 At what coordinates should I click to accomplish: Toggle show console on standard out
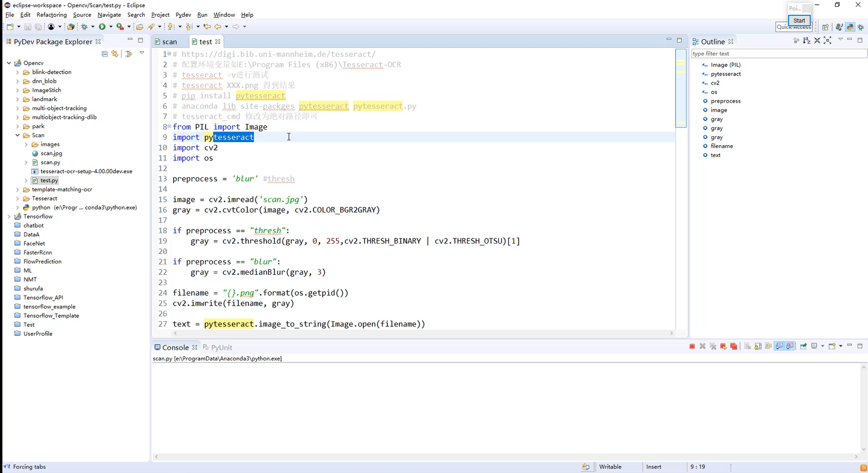tap(779, 346)
